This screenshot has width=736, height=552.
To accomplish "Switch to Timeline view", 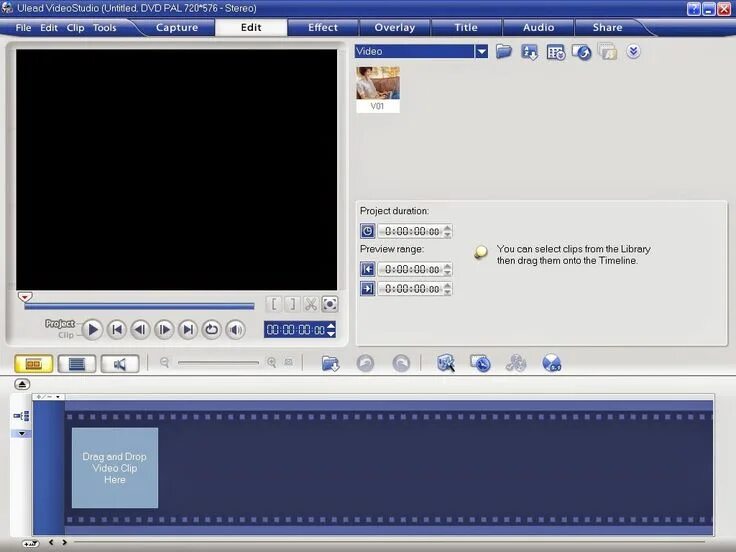I will (77, 363).
